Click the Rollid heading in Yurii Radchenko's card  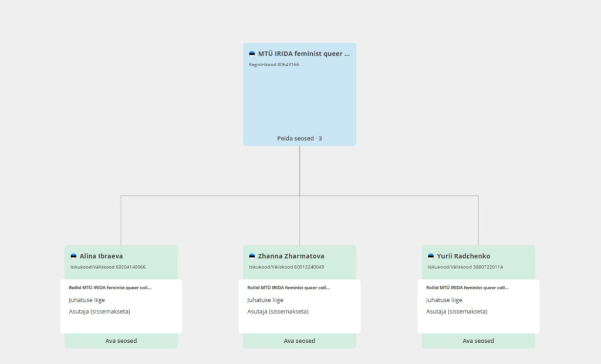pyautogui.click(x=468, y=288)
